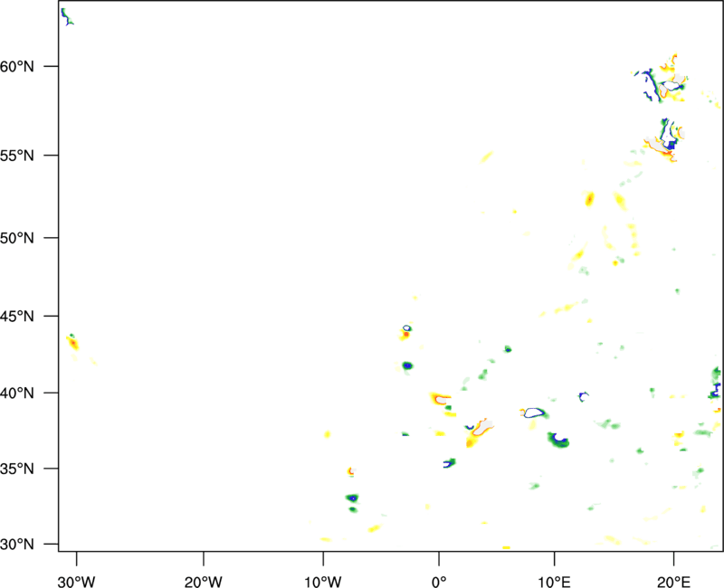Click the 60°N latitude label
This screenshot has width=724, height=588.
(17, 67)
